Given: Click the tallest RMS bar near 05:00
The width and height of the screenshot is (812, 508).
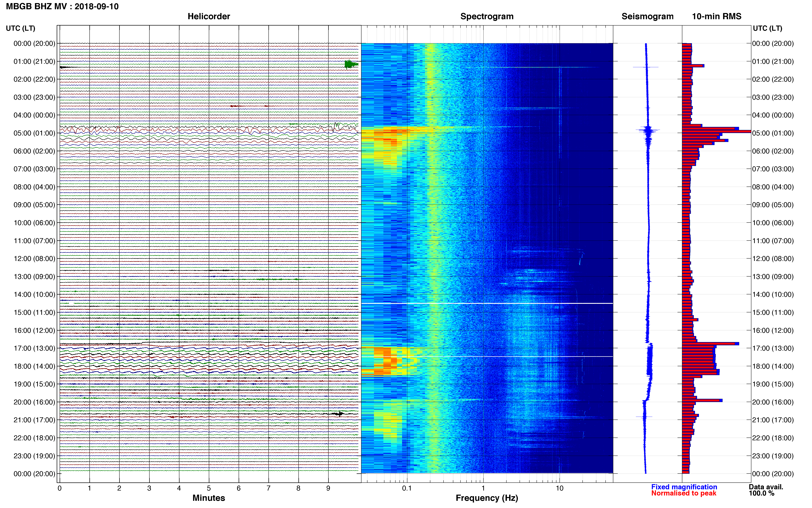Looking at the screenshot, I should pos(716,131).
